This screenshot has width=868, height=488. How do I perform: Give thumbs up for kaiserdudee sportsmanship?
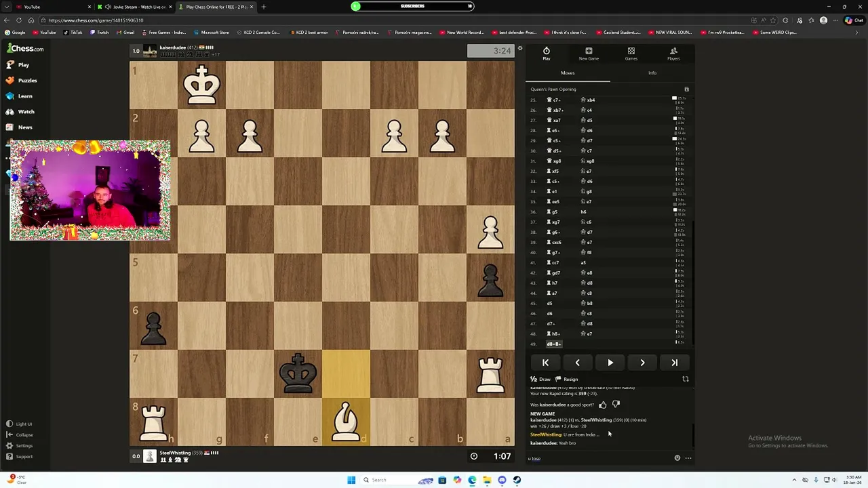[603, 405]
